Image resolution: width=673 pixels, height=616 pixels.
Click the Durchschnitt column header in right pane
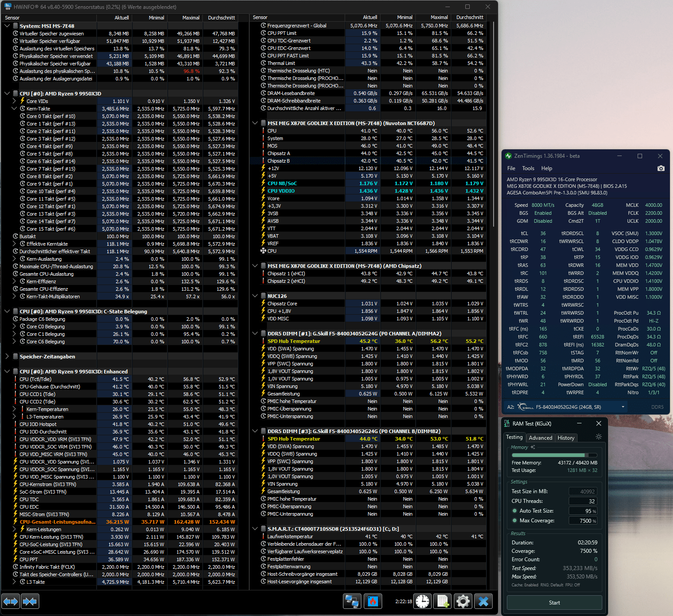click(x=468, y=17)
